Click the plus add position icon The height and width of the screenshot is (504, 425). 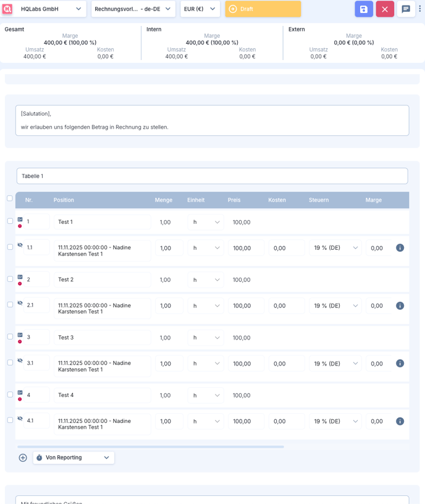[23, 458]
